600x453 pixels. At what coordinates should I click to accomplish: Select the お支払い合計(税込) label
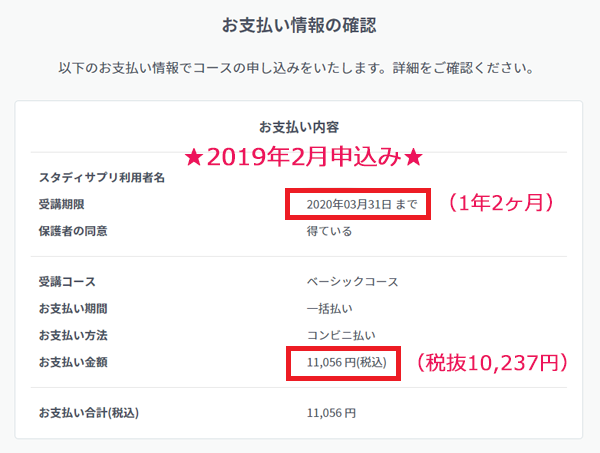point(89,413)
